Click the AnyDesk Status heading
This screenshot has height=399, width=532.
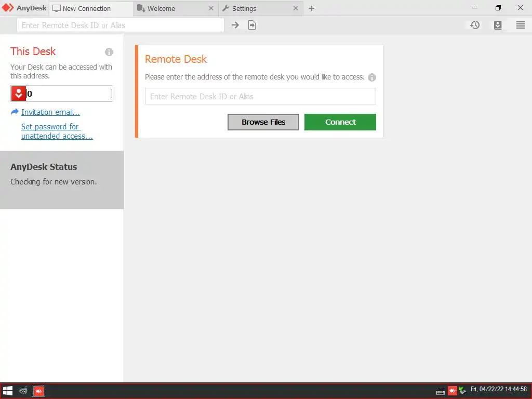44,167
